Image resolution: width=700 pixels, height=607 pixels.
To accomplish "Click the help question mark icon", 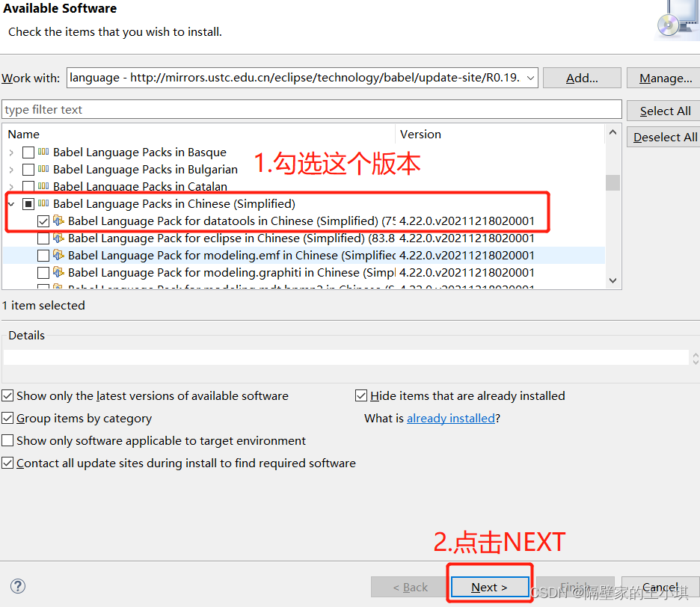I will [18, 586].
